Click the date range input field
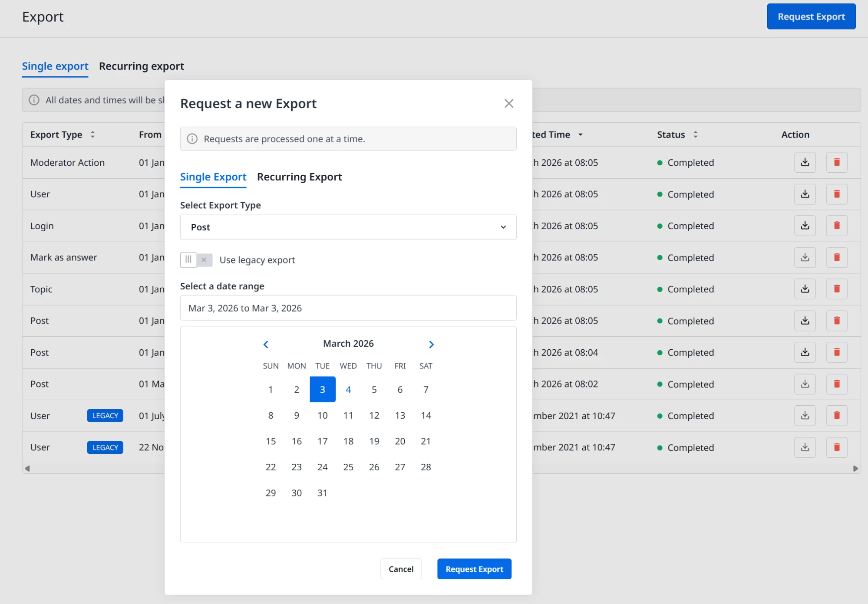The width and height of the screenshot is (868, 604). pyautogui.click(x=348, y=308)
